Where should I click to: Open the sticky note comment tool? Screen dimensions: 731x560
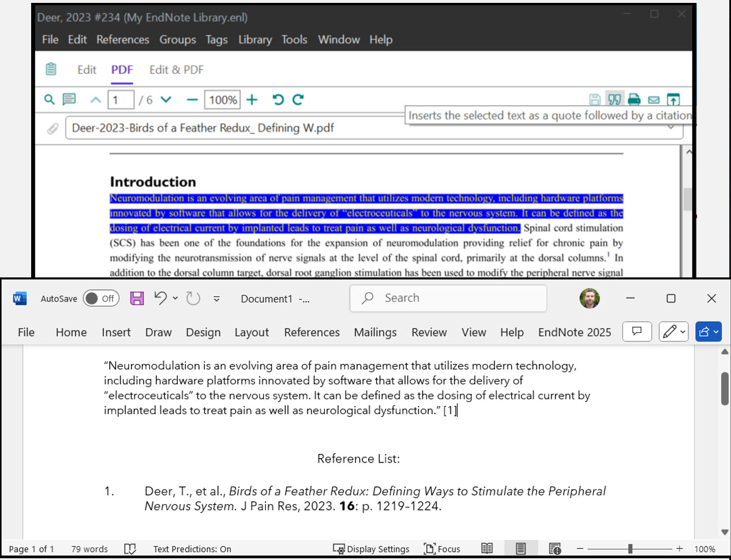(x=69, y=100)
